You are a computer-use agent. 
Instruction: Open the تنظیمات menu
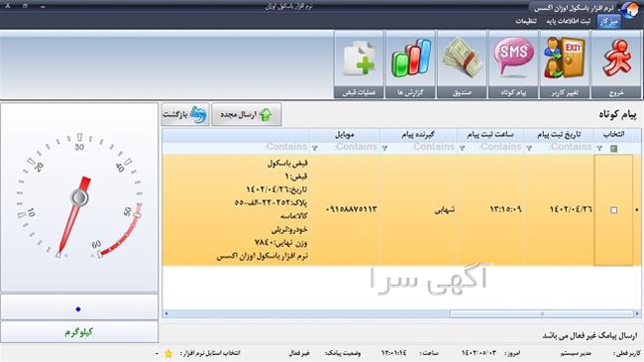(526, 22)
